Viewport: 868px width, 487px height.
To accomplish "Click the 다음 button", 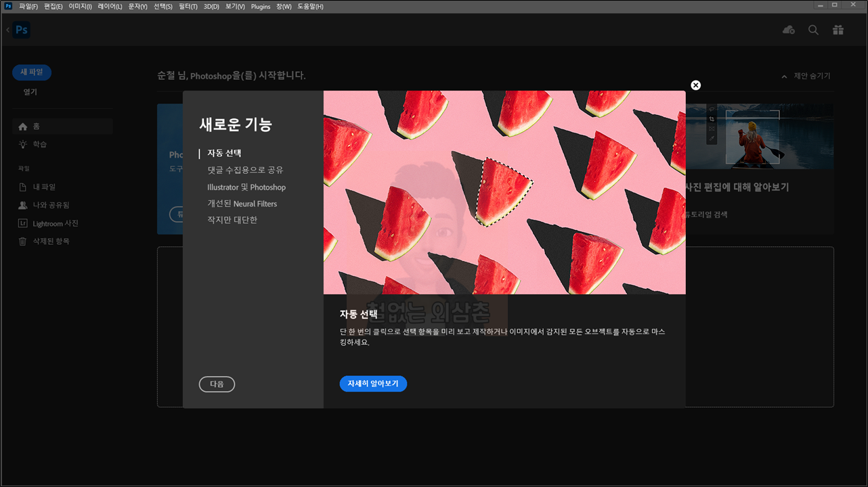I will [217, 384].
